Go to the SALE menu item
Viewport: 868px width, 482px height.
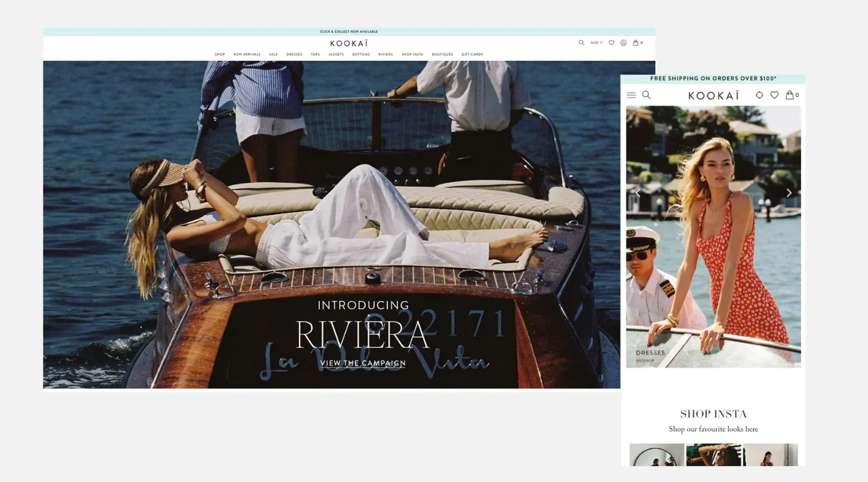273,54
